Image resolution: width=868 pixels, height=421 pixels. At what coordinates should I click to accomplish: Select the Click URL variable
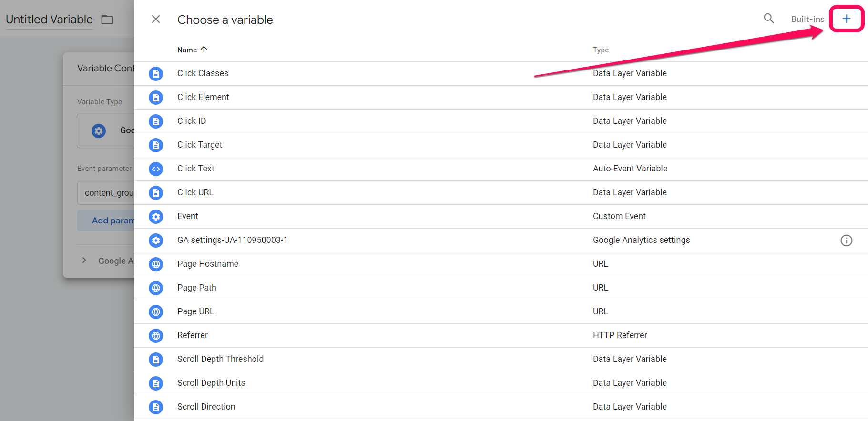195,192
